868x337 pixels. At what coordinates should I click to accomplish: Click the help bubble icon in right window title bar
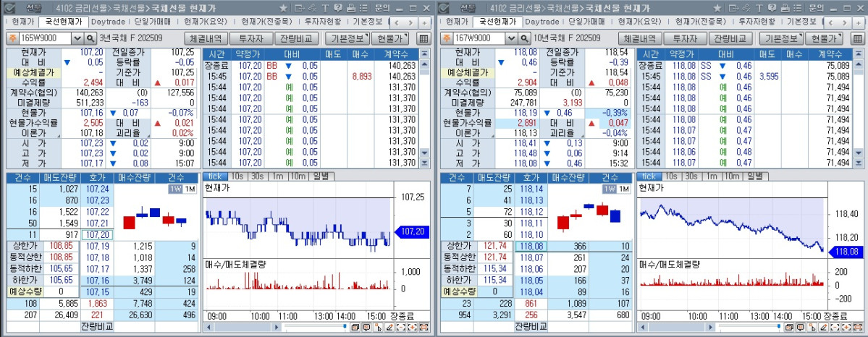pyautogui.click(x=772, y=8)
